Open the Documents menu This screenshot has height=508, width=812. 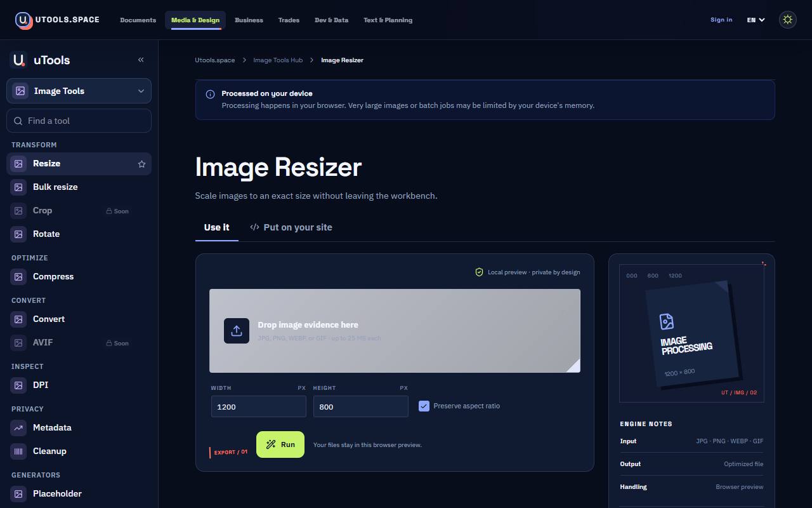pyautogui.click(x=138, y=20)
